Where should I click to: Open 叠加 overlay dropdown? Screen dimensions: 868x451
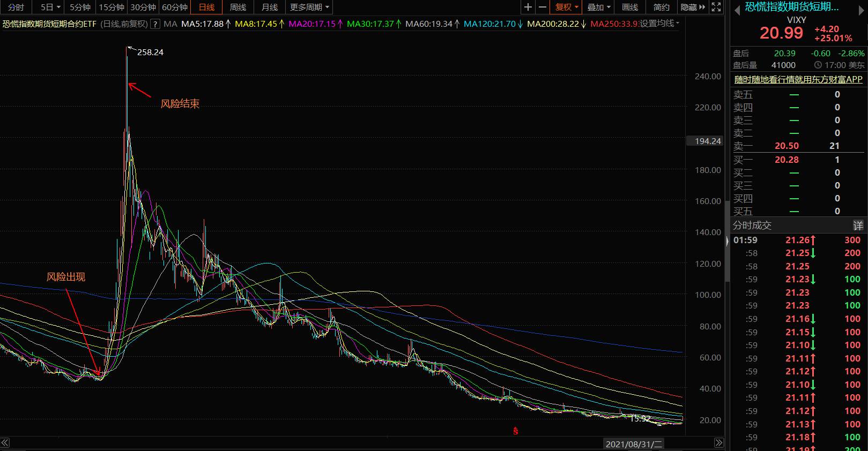599,7
